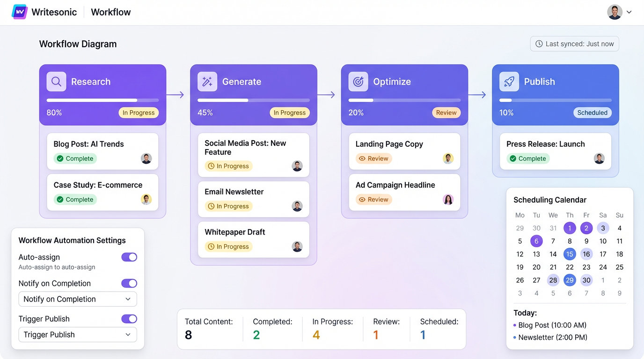Click the assignee avatar on Email Newsletter
Viewport: 644px width, 359px height.
pos(297,206)
